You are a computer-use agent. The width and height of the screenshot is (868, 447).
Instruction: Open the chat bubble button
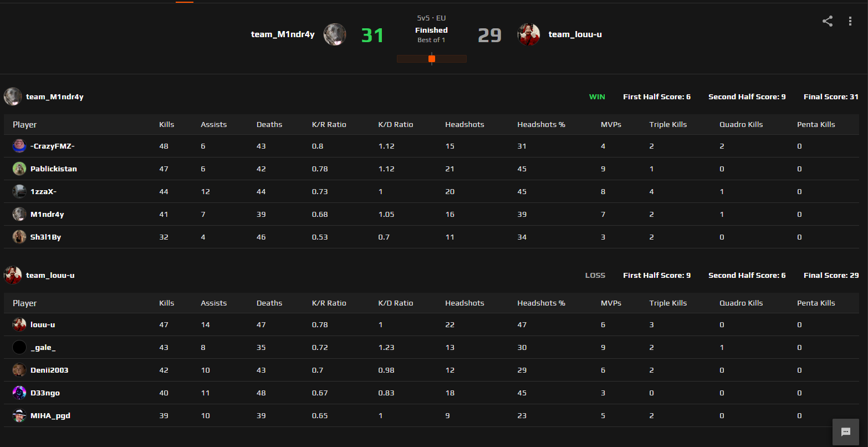tap(846, 432)
